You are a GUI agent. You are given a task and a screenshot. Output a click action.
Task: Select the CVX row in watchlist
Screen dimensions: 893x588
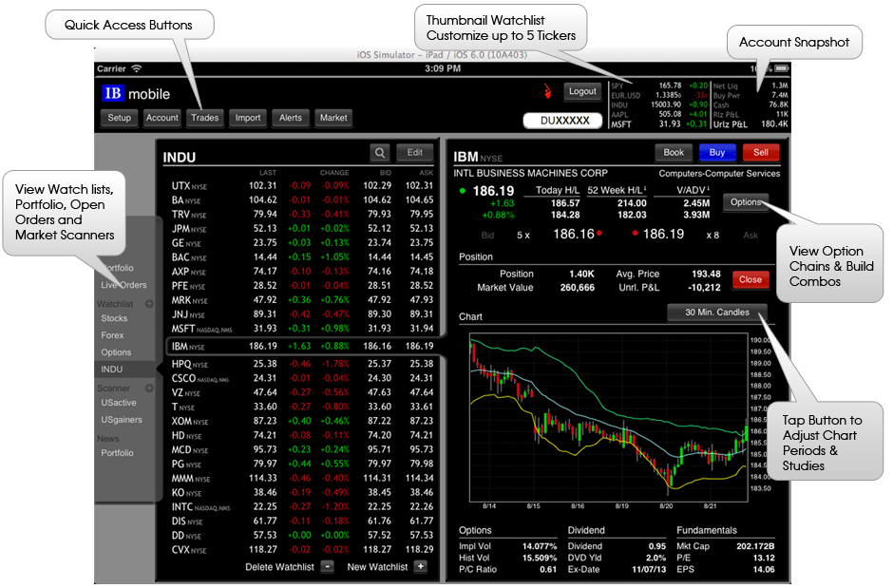click(x=302, y=550)
